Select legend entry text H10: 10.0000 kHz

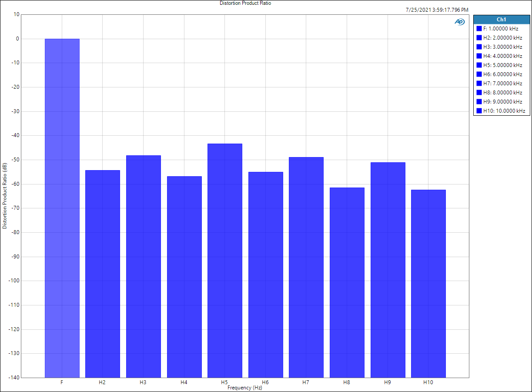[x=504, y=111]
